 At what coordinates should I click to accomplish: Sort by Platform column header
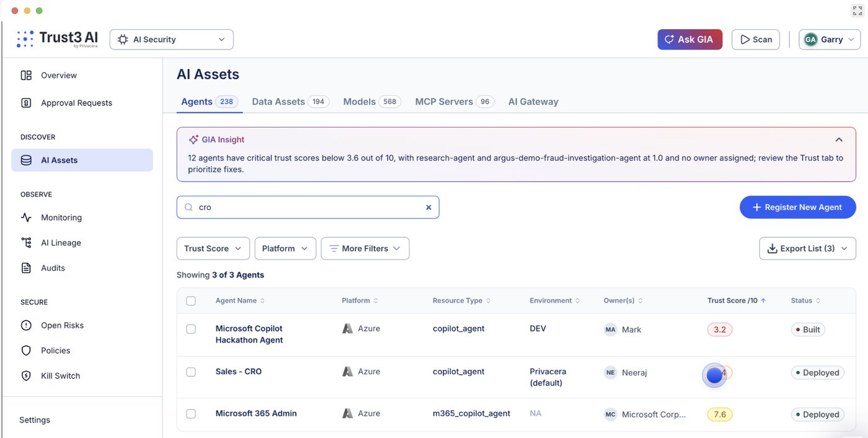pyautogui.click(x=360, y=301)
